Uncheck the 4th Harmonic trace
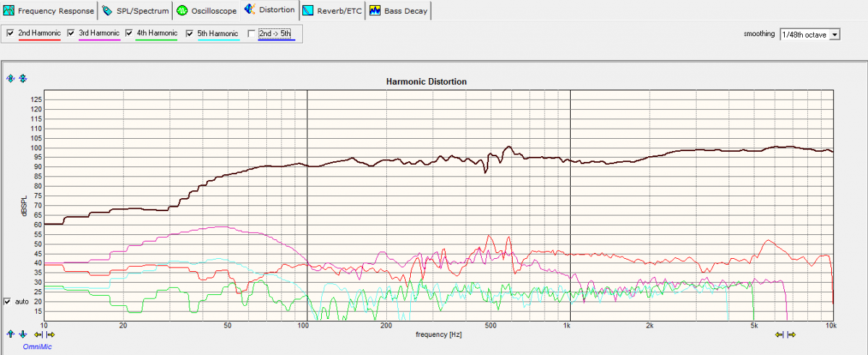 point(129,33)
